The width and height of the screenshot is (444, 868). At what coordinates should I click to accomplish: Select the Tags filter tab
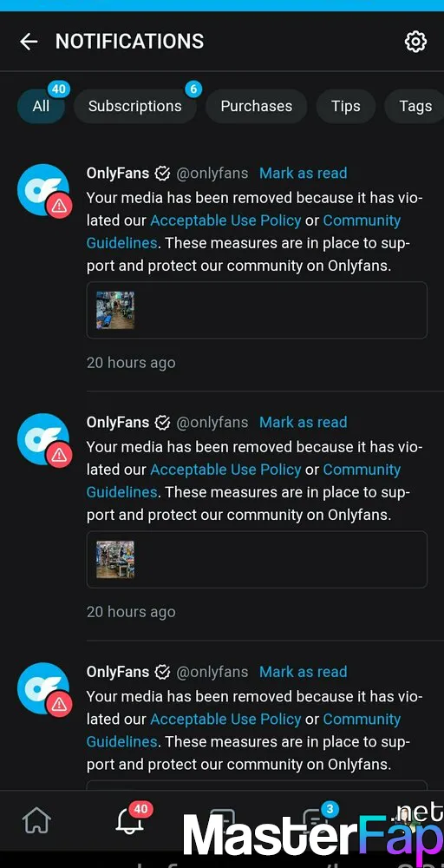[x=415, y=106]
